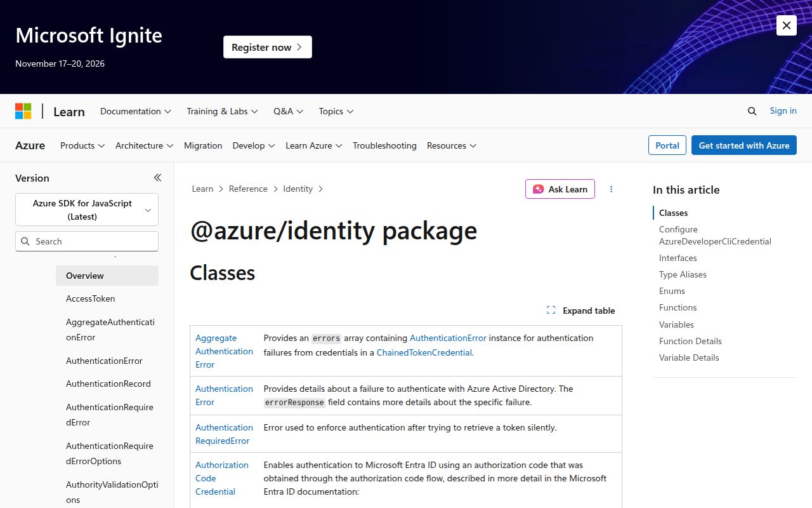The image size is (812, 508).
Task: Jump to Interfaces section
Action: point(678,258)
